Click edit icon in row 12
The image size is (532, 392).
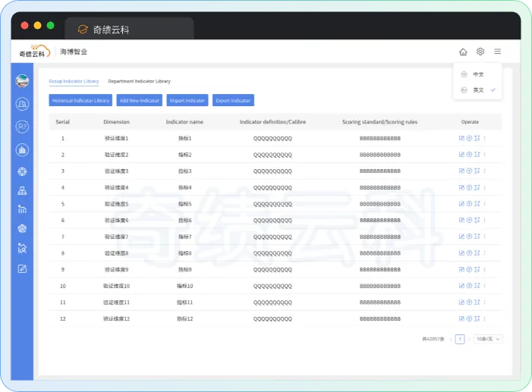coord(461,318)
